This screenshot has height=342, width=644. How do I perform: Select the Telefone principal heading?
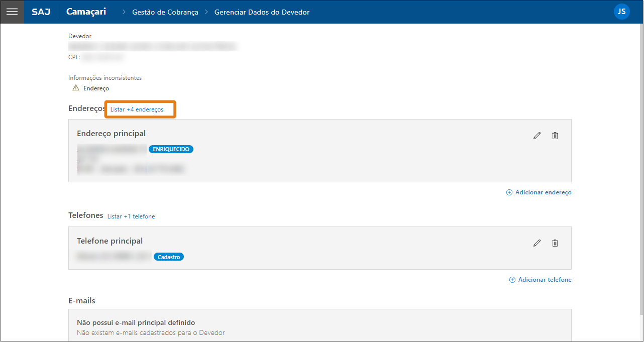110,241
